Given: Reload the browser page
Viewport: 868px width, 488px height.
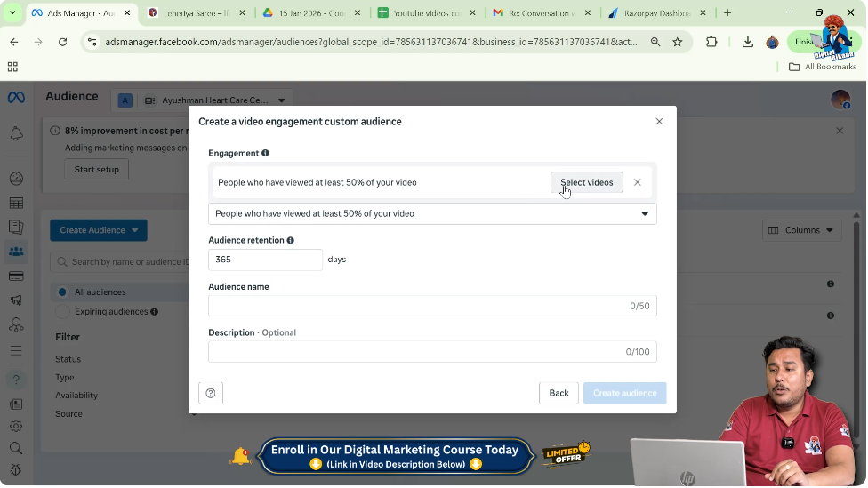Looking at the screenshot, I should 62,42.
